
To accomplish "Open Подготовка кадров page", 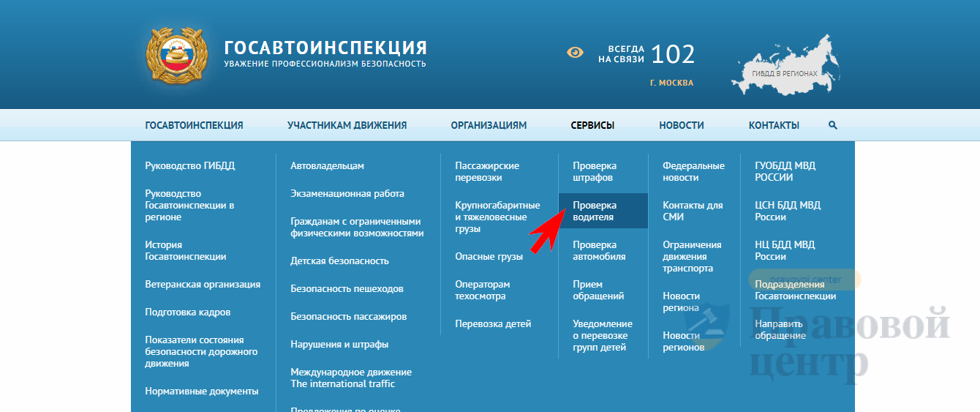I will point(188,312).
